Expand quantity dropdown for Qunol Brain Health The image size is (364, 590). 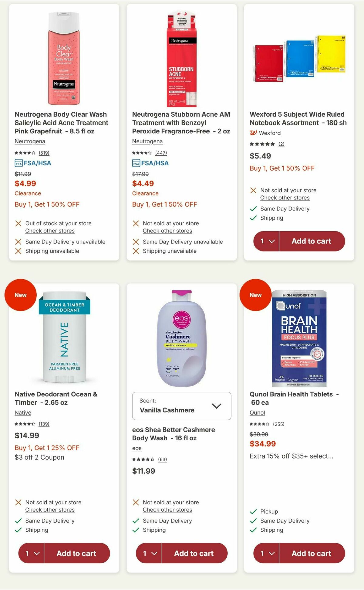click(x=267, y=553)
